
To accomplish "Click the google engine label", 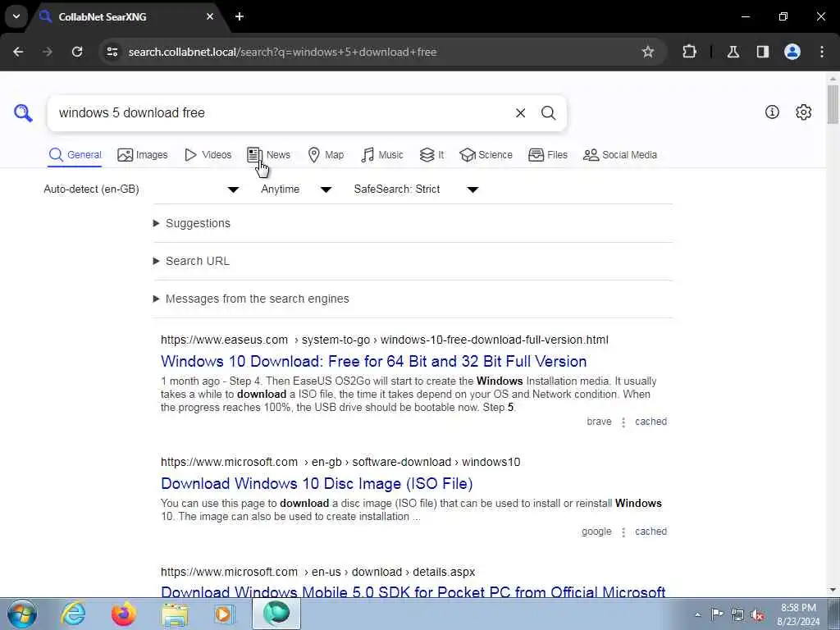I will [x=596, y=532].
